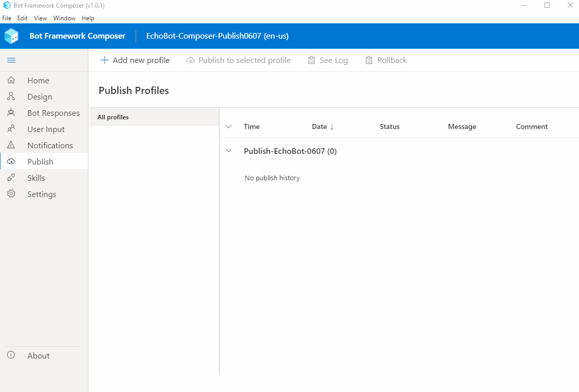Toggle Date column sort order
Viewport: 579px width, 392px height.
tap(322, 126)
